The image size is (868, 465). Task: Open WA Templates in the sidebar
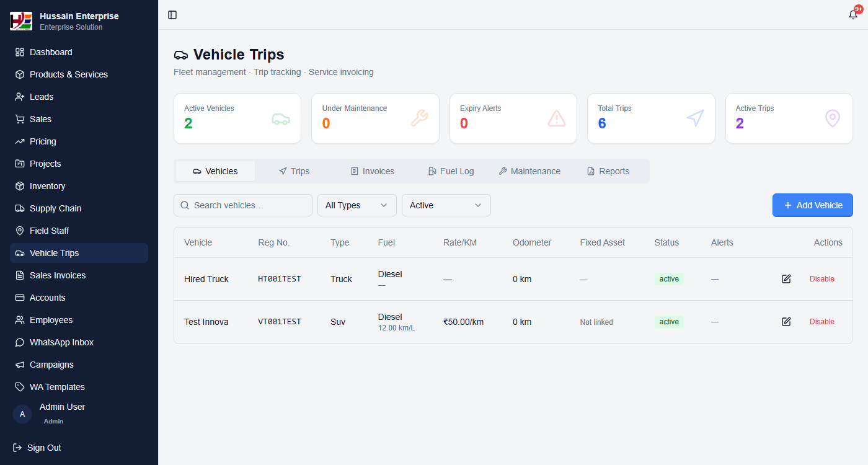[79, 387]
